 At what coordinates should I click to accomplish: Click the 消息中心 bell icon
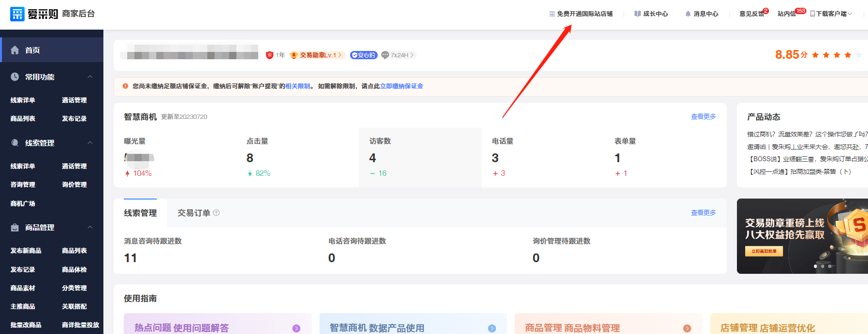[x=688, y=14]
